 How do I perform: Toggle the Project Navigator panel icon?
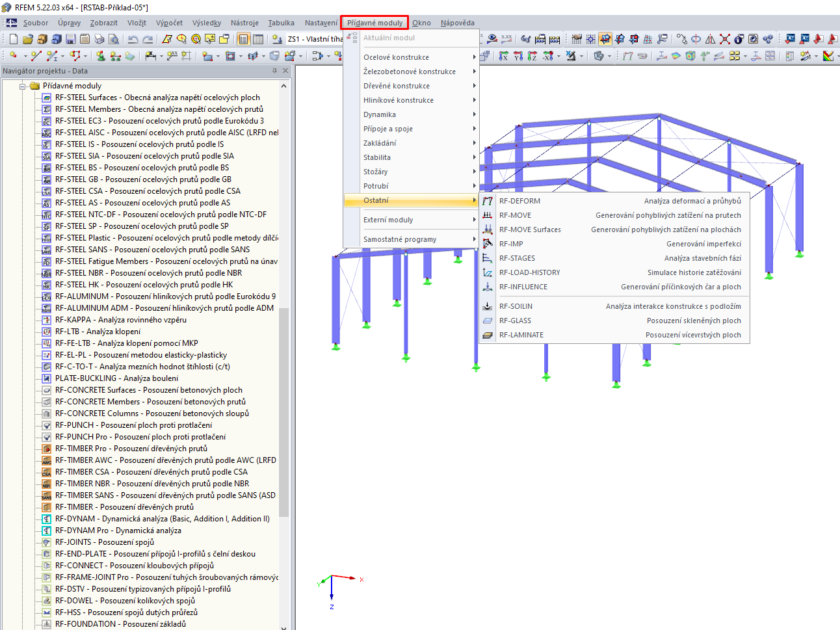(x=244, y=39)
